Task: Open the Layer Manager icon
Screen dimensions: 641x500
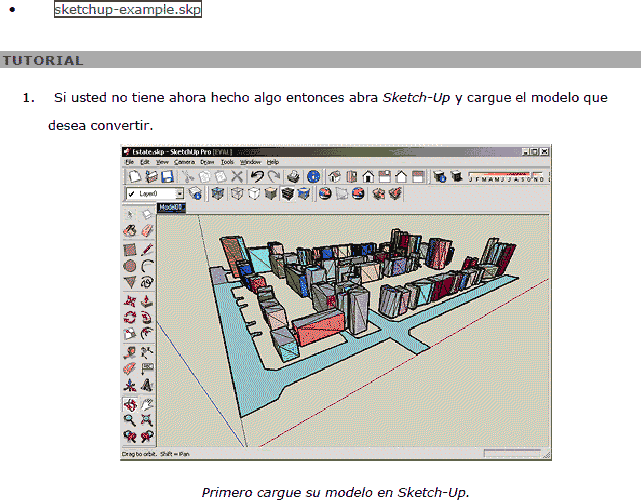Action: point(195,193)
